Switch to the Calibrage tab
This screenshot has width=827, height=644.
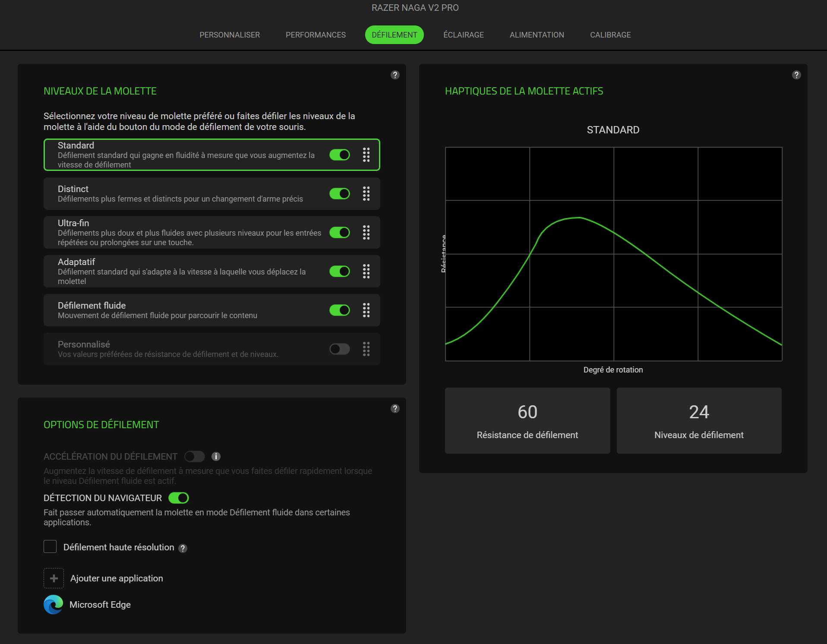click(610, 35)
